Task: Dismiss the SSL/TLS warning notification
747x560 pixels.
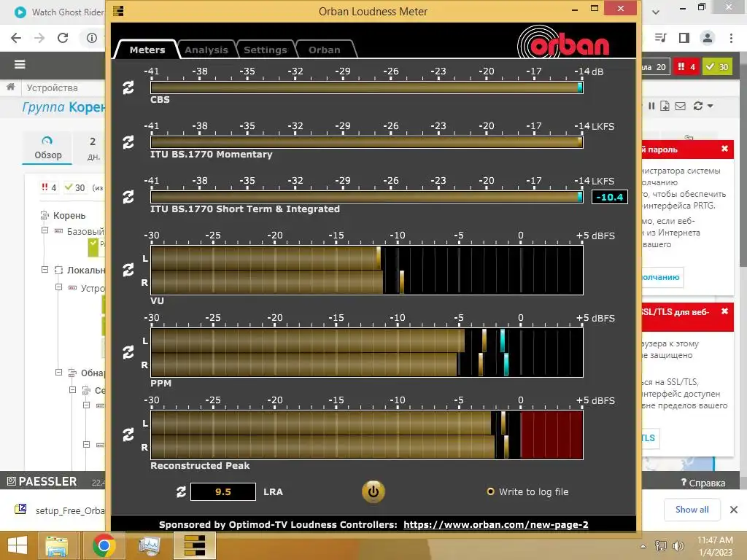Action: pyautogui.click(x=724, y=311)
